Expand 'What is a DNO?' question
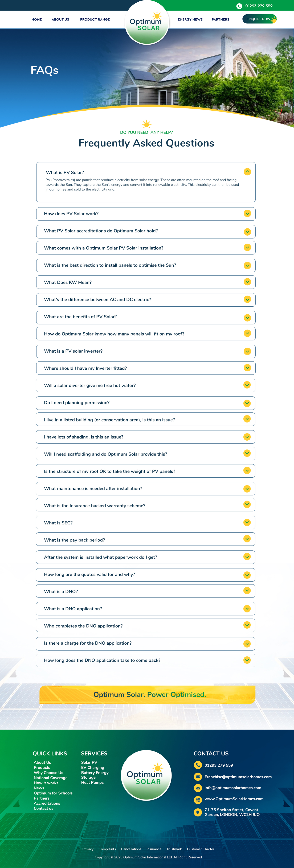 247,591
